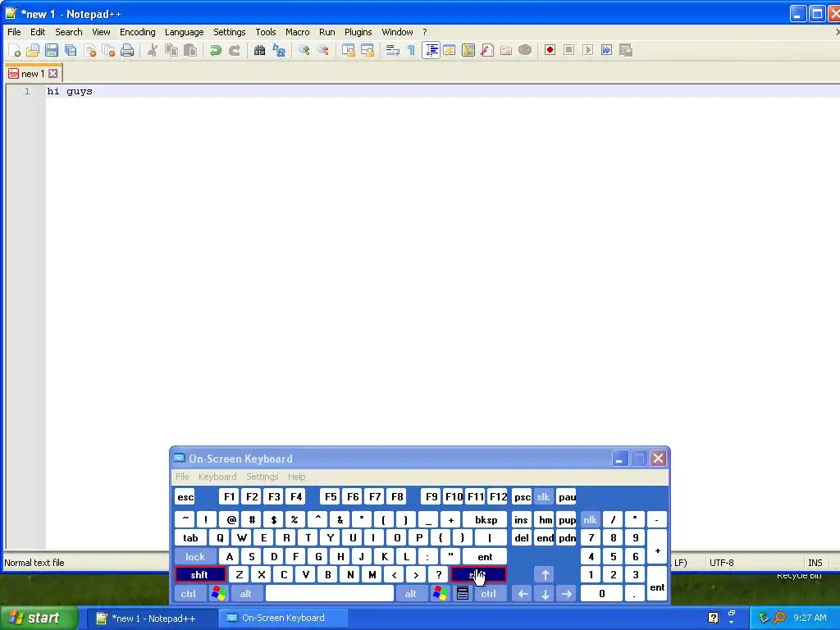840x630 pixels.
Task: Switch to Notepad++ from taskbar
Action: 152,619
